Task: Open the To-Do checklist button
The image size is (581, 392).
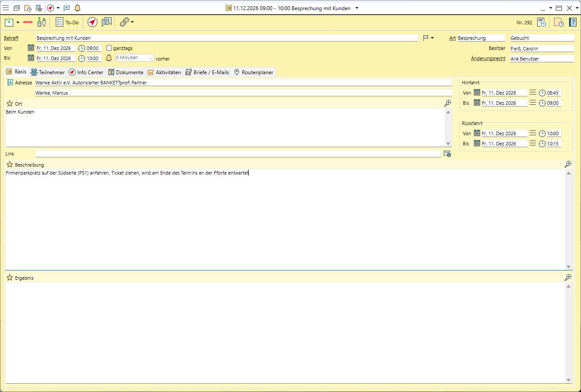Action: [x=67, y=22]
